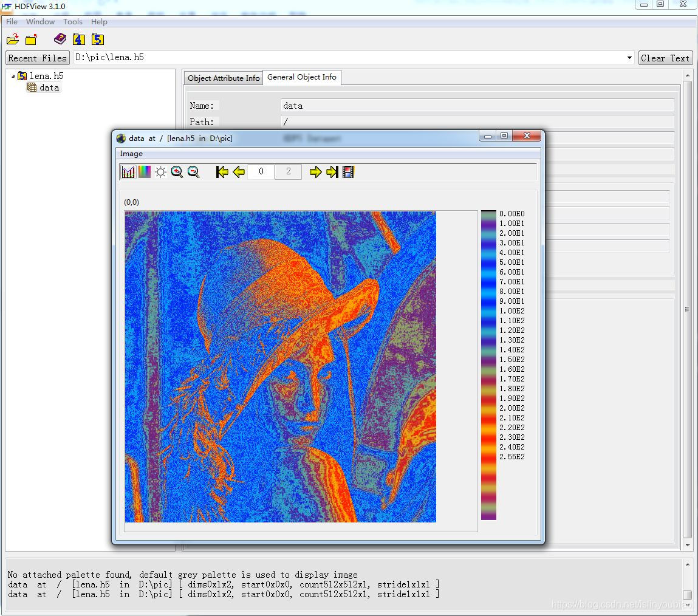
Task: Open the color palette editor
Action: 144,172
